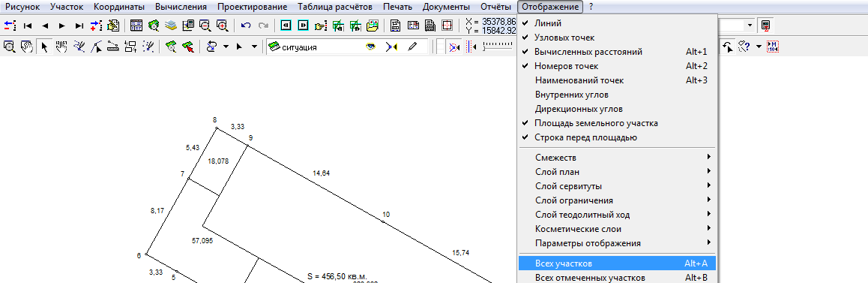The image size is (868, 283).
Task: Click the green map with red arrow icon
Action: [x=187, y=47]
